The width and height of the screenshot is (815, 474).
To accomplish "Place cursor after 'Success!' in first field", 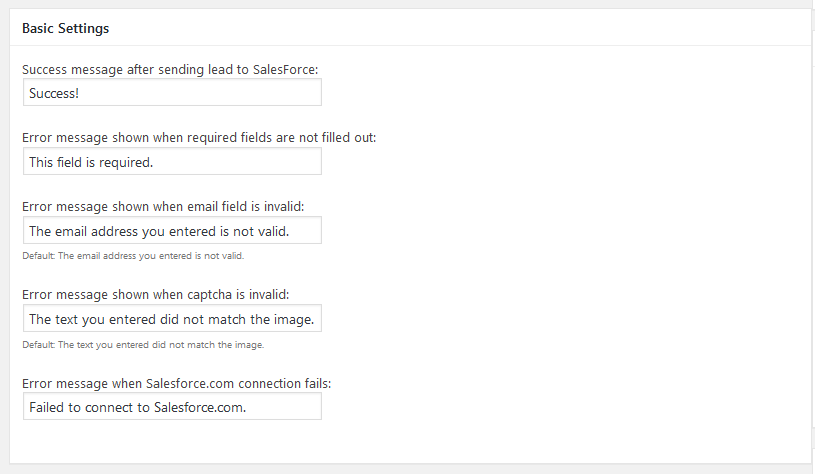I will coord(80,93).
